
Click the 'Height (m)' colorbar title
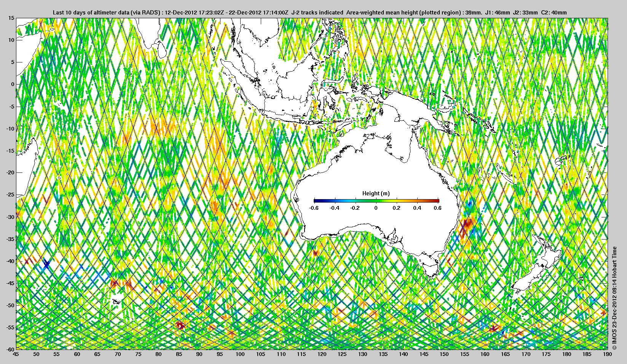click(376, 193)
